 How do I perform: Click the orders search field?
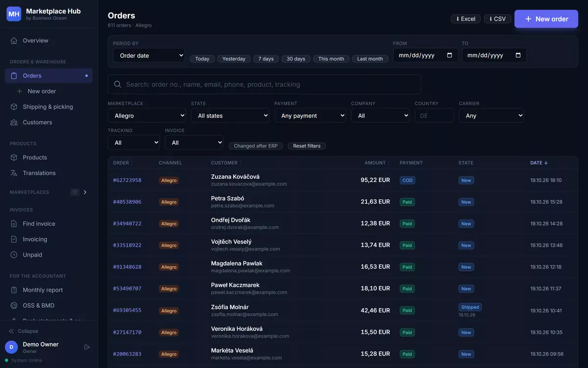click(x=265, y=84)
